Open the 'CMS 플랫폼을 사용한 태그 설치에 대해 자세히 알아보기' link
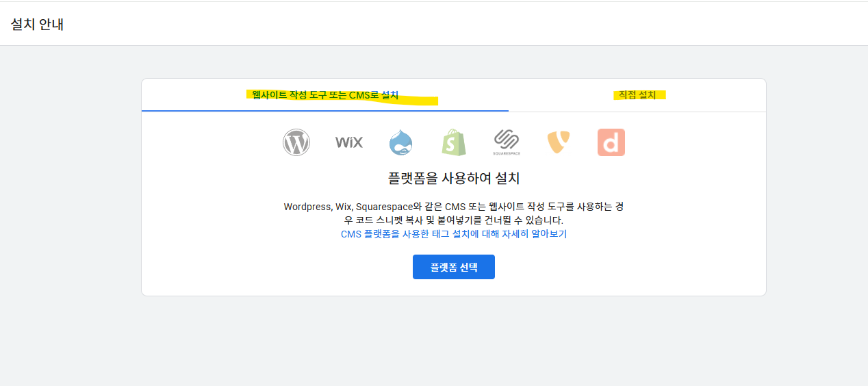The width and height of the screenshot is (868, 386). pos(454,234)
